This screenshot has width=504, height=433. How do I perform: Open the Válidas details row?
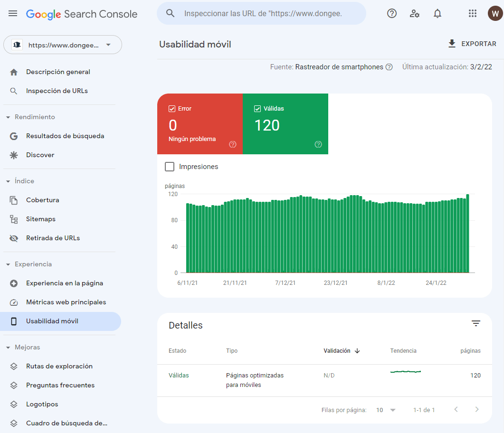point(324,380)
